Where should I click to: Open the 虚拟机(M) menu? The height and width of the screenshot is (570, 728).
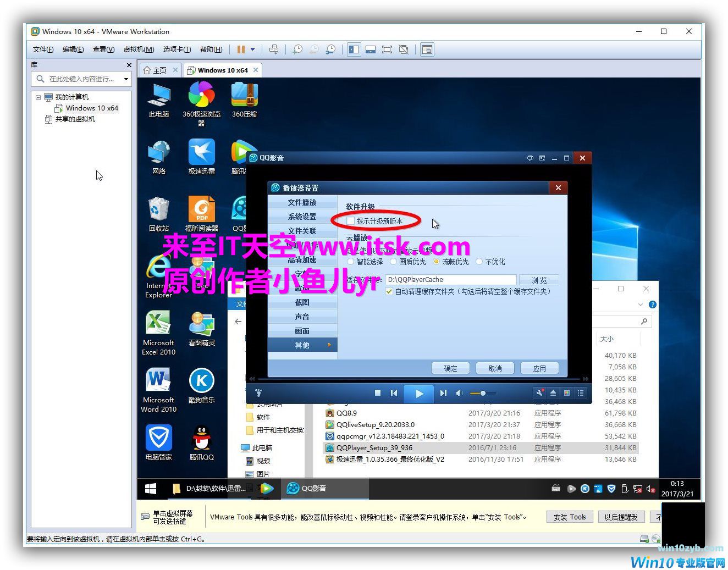(x=139, y=49)
